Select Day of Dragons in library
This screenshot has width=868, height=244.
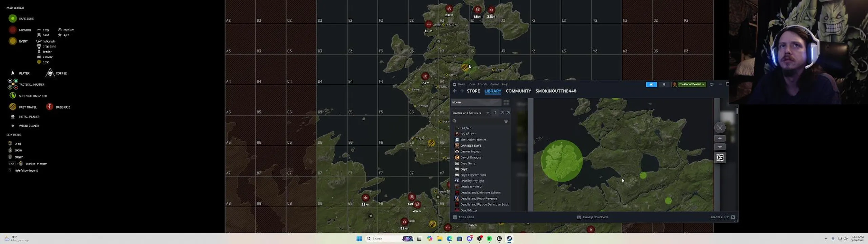click(471, 158)
